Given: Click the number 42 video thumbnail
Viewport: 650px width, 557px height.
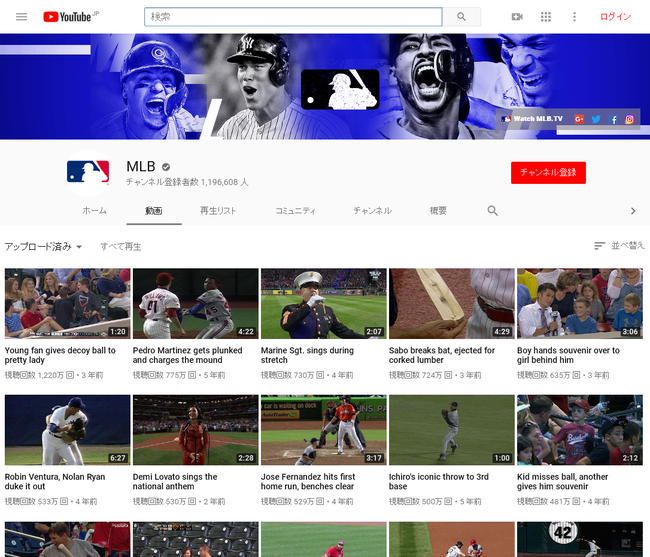Looking at the screenshot, I should pos(580,539).
